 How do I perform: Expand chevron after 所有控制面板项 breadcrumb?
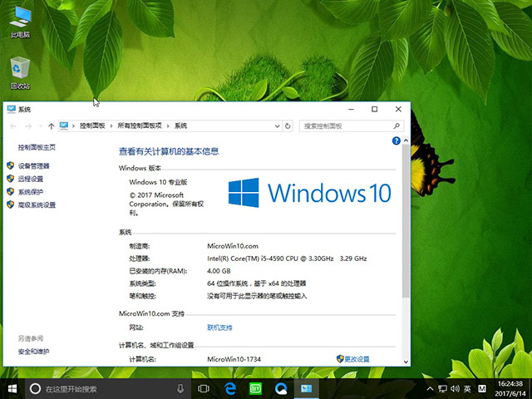point(168,126)
